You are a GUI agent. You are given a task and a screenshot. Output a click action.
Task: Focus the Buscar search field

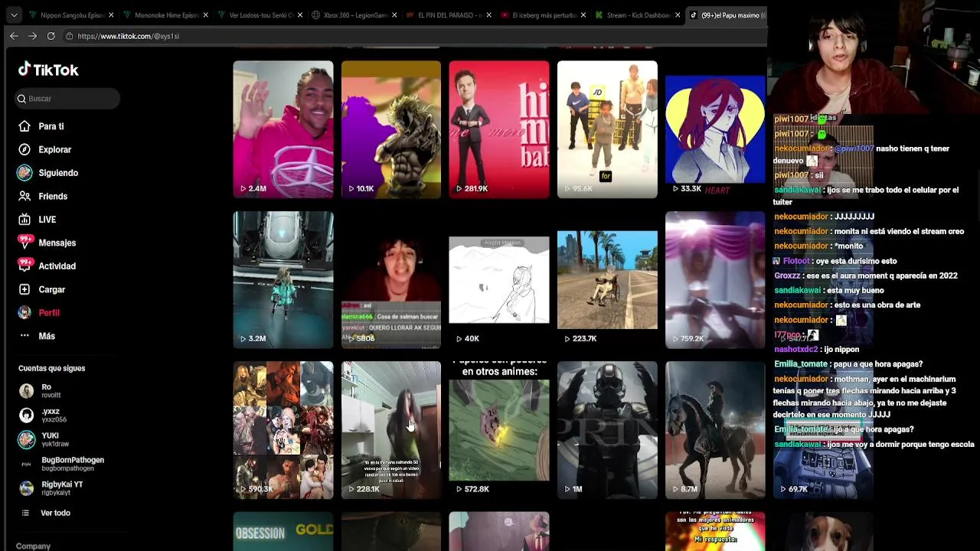click(x=69, y=99)
